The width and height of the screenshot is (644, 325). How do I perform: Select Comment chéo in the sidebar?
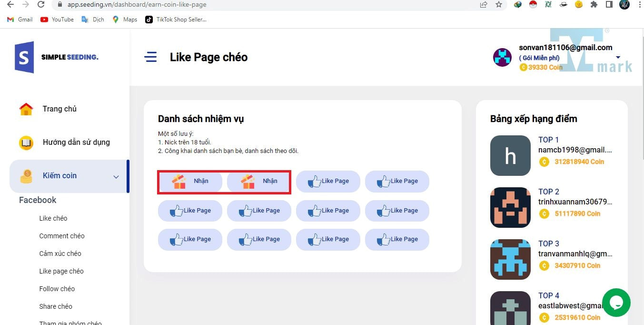[62, 236]
